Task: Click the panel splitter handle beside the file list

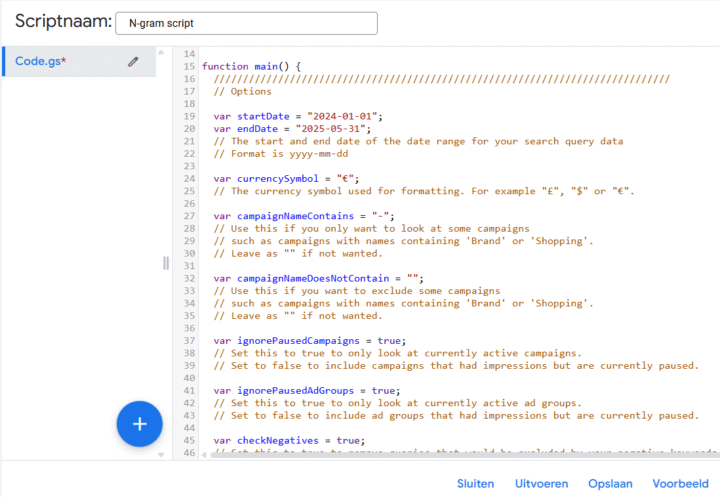Action: pos(166,263)
